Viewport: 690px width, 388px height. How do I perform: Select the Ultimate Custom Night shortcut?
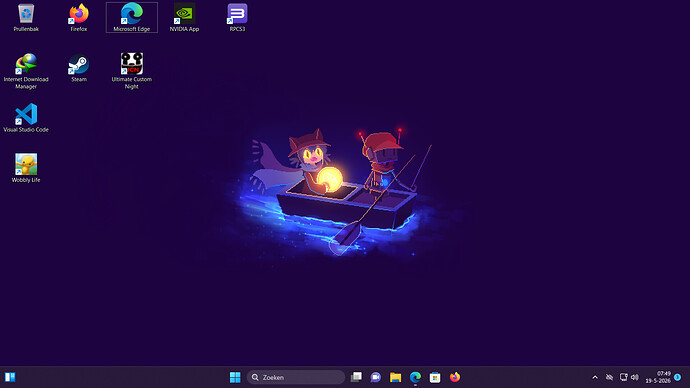point(132,71)
